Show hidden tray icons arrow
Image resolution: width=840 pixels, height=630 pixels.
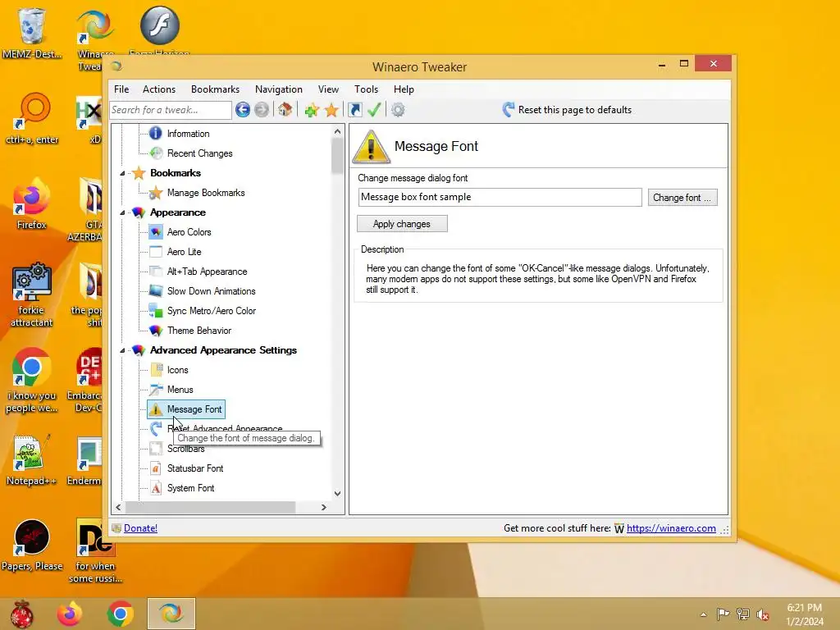[703, 614]
